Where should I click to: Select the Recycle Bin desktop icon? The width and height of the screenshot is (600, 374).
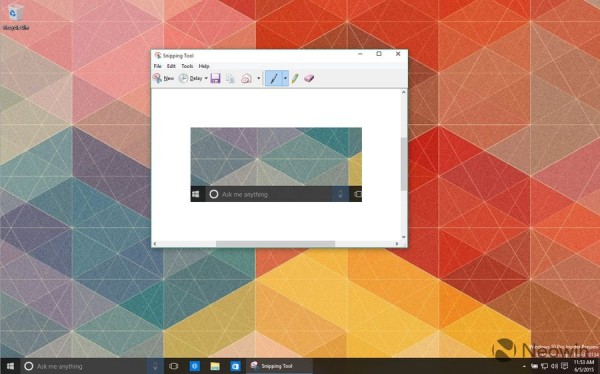[x=15, y=17]
